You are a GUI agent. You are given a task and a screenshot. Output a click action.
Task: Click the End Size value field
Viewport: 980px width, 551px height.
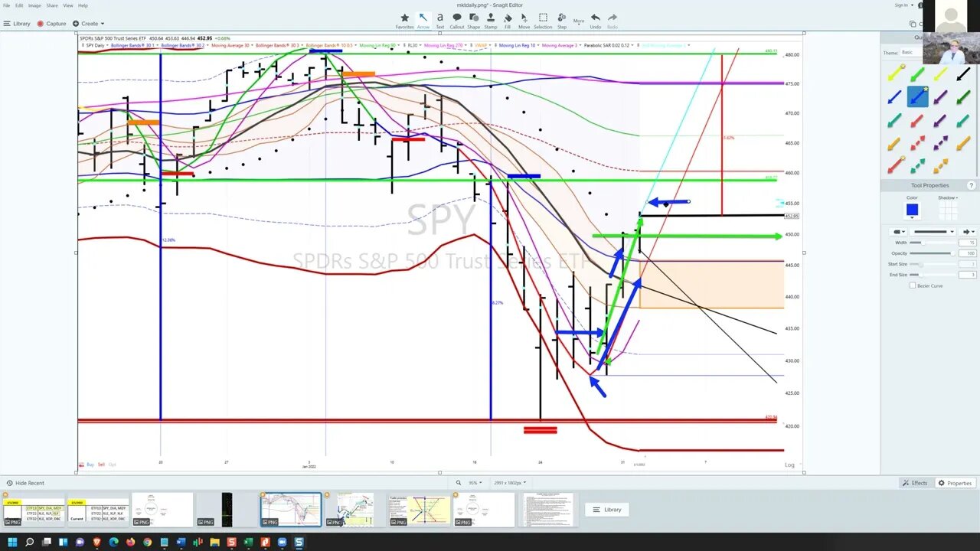(x=969, y=275)
